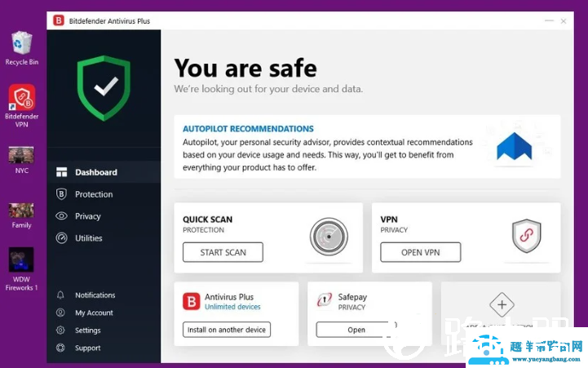Switch to the Utilities section
Screen dimensions: 588x368
coord(104,237)
